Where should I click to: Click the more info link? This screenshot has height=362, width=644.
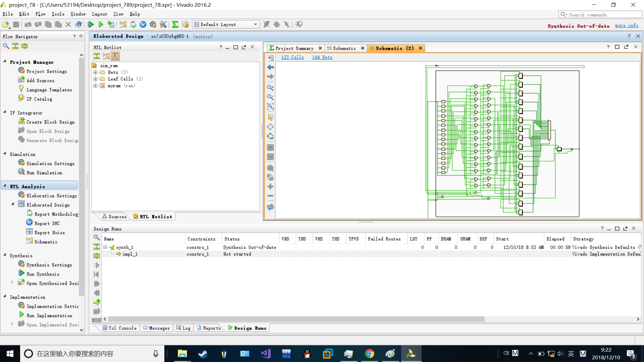click(626, 26)
